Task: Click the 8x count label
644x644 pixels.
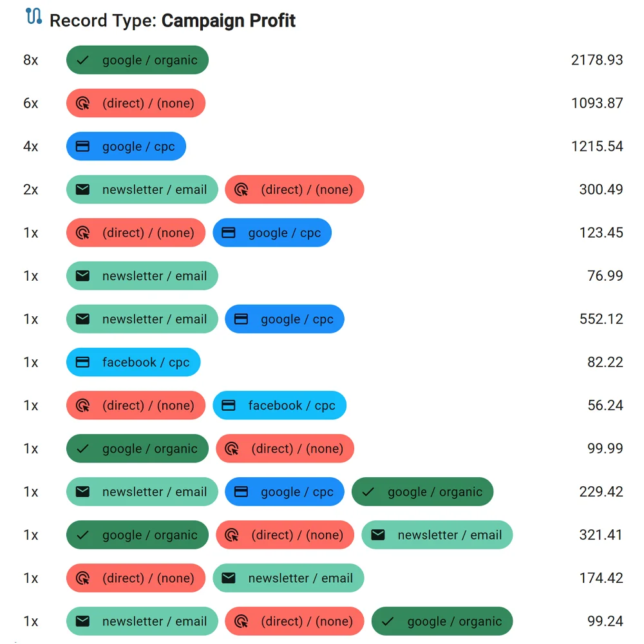Action: coord(30,60)
